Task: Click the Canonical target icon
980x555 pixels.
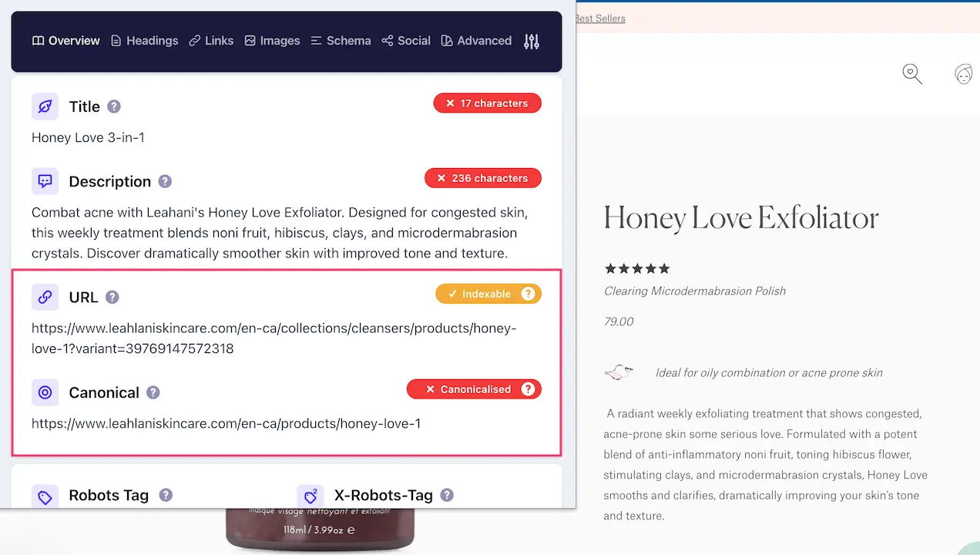Action: [x=45, y=392]
